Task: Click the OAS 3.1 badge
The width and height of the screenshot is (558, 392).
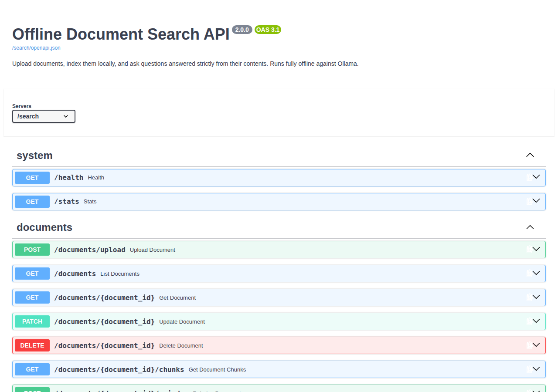Action: 268,30
